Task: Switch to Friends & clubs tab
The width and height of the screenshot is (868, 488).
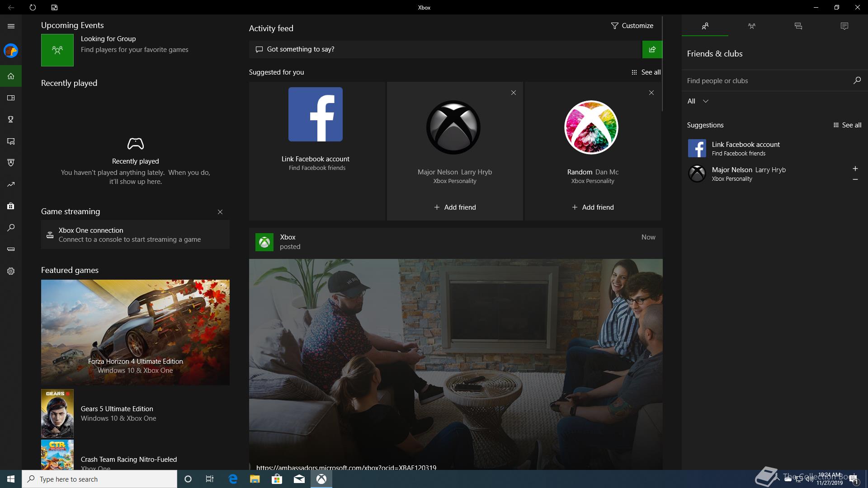Action: [x=705, y=26]
